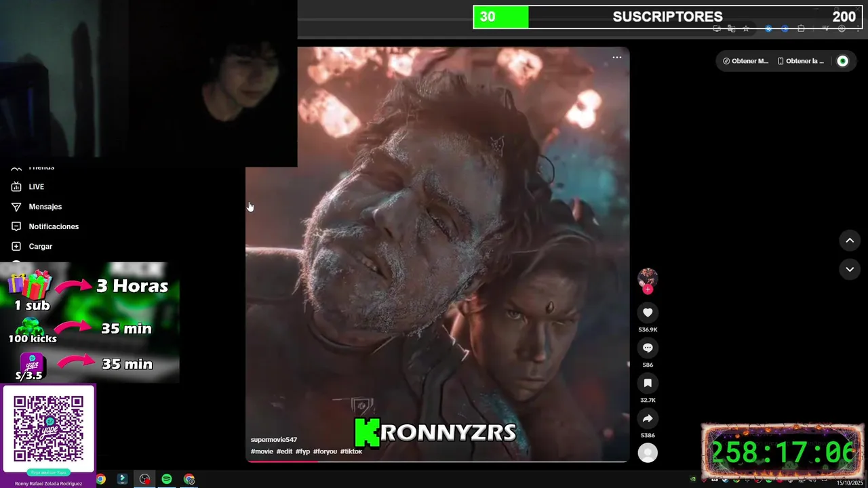Click the 536.9K likes count

click(x=648, y=329)
